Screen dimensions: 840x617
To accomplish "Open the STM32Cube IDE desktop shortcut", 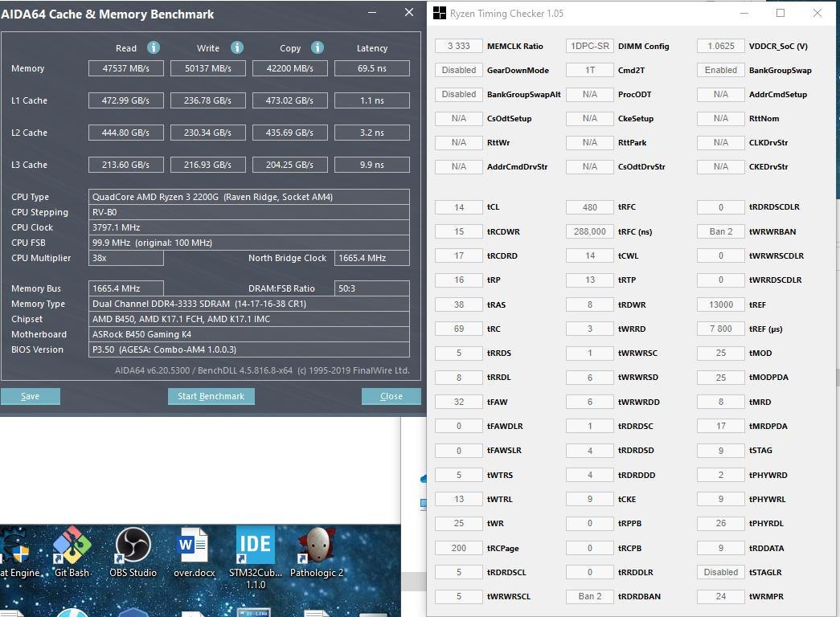I will click(256, 557).
